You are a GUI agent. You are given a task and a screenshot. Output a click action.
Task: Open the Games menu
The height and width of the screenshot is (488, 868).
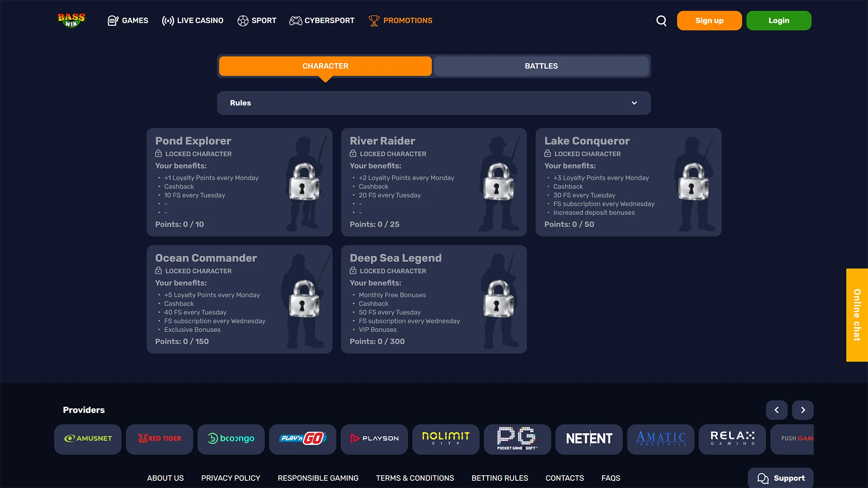point(128,21)
